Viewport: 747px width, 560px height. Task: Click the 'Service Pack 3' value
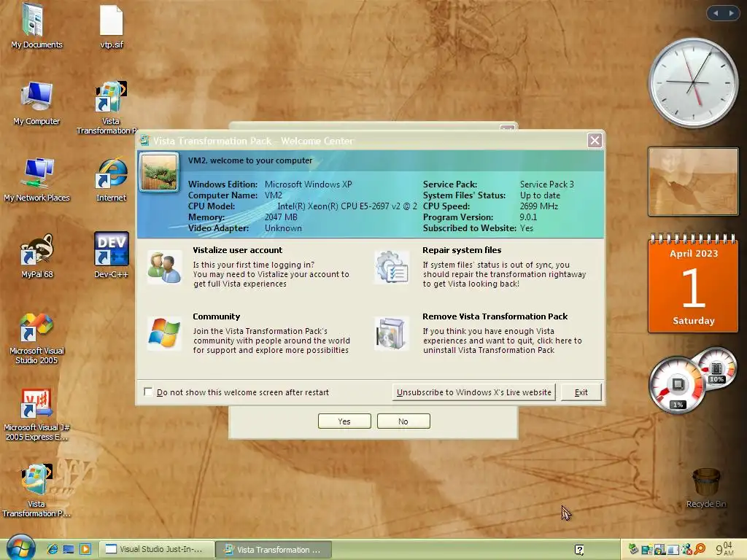(547, 184)
